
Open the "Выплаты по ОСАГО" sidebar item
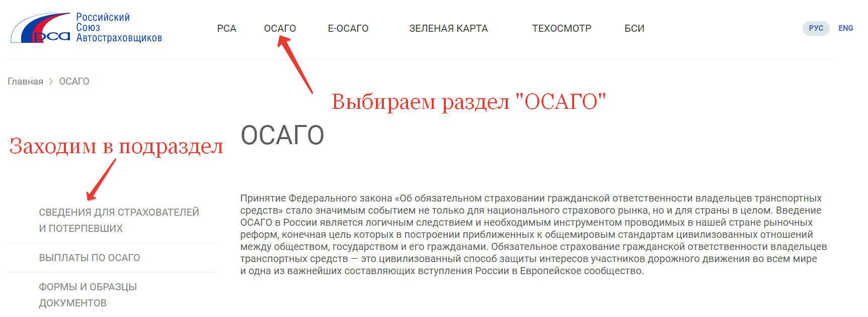90,258
